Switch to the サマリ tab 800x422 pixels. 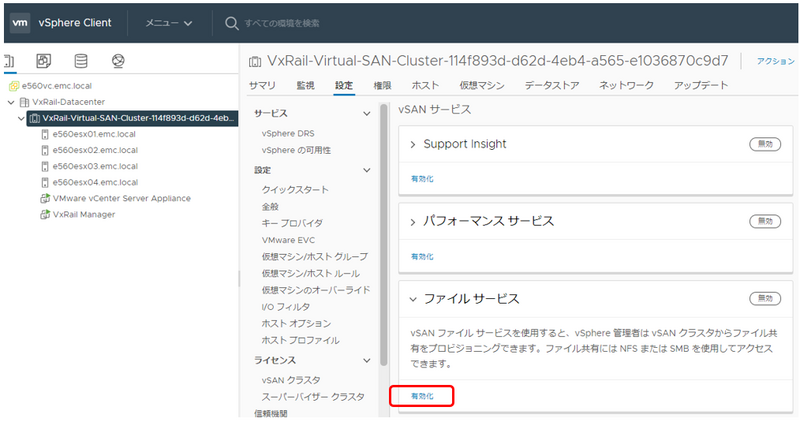(x=262, y=85)
